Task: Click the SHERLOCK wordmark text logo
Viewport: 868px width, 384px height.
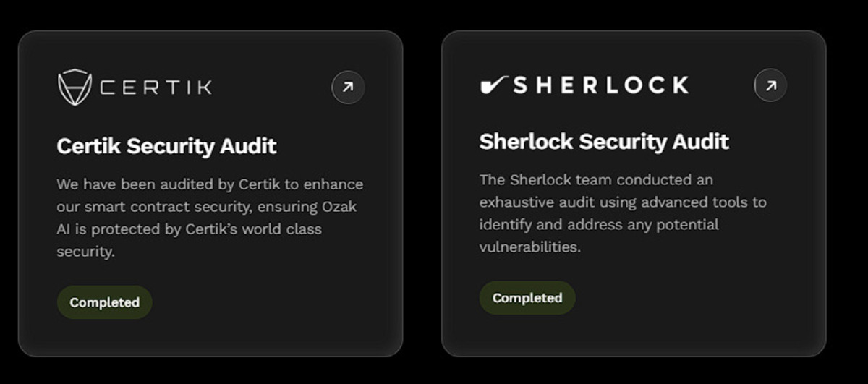Action: (600, 85)
